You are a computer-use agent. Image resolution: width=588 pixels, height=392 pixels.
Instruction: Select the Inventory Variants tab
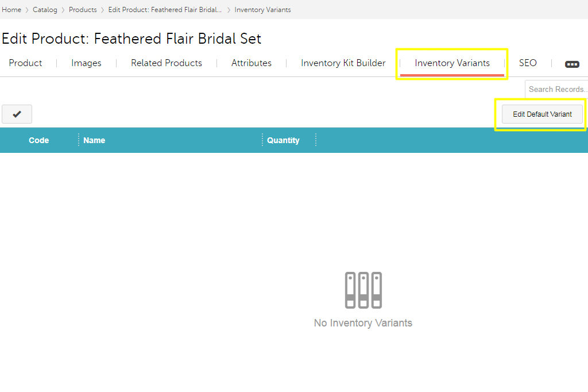click(452, 63)
